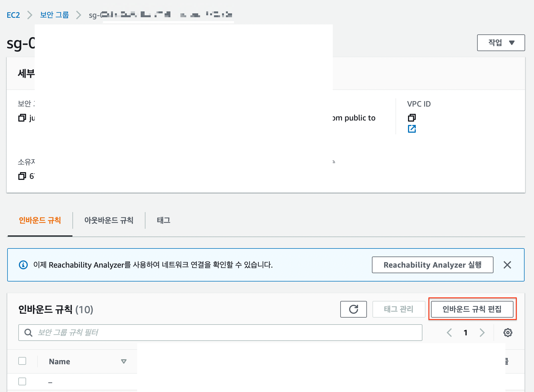Open the 작업 actions dropdown

point(501,43)
